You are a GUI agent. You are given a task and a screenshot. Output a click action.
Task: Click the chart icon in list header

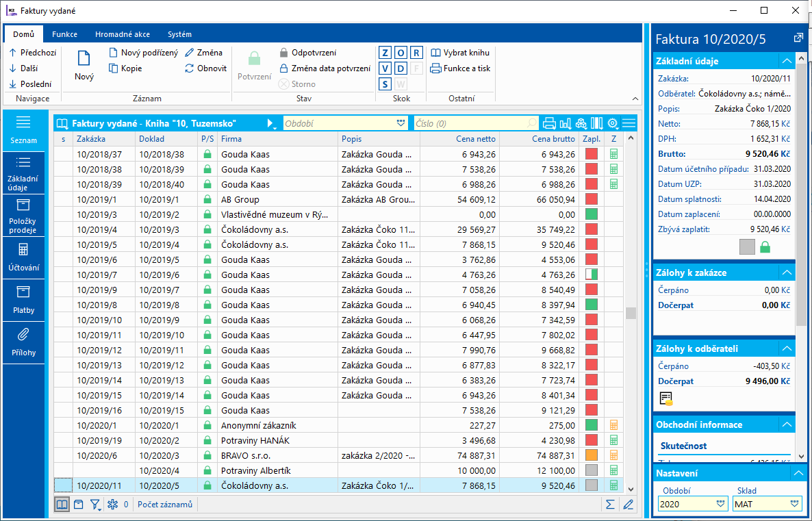click(x=566, y=123)
